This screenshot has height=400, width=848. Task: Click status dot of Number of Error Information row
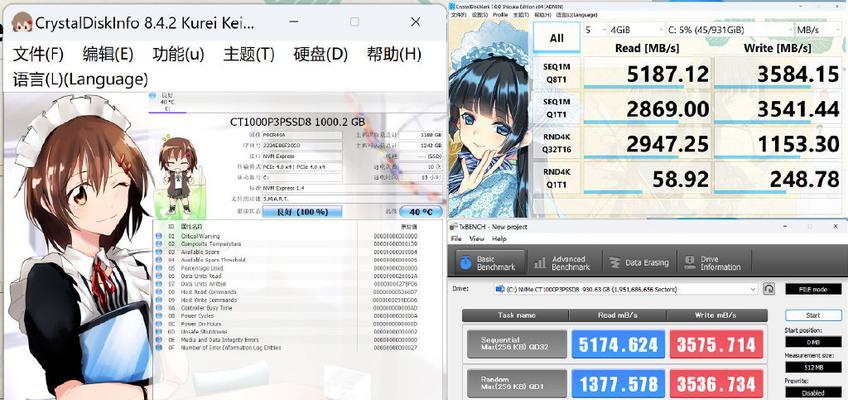tap(159, 348)
